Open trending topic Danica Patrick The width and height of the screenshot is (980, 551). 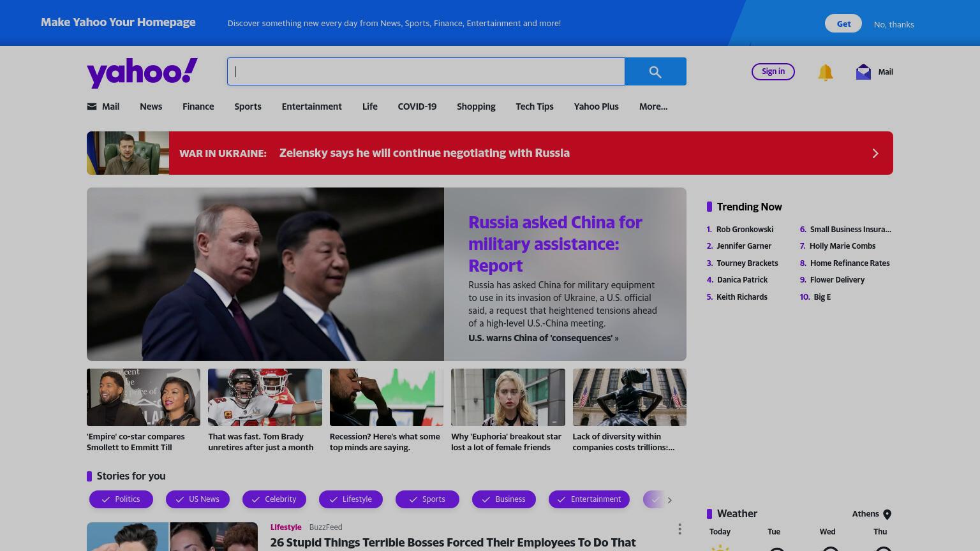pos(742,279)
